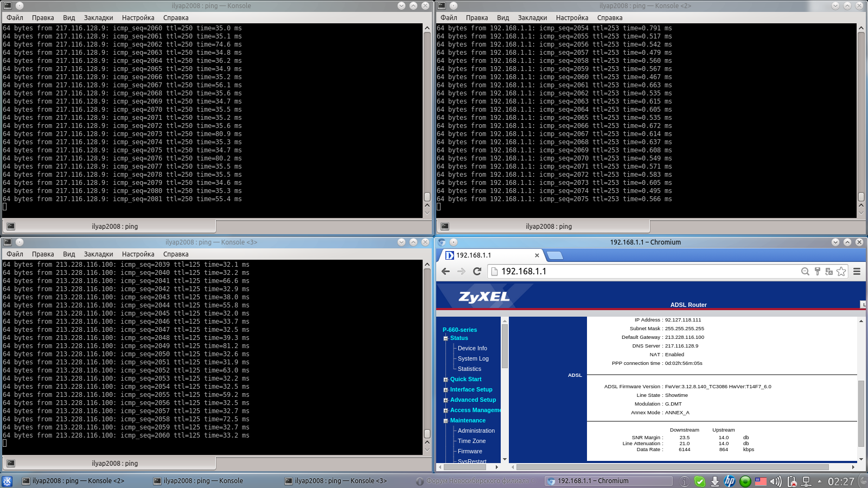Screen dimensions: 868x488
Task: Click the zoom magnifier icon in the address bar
Action: pos(805,272)
